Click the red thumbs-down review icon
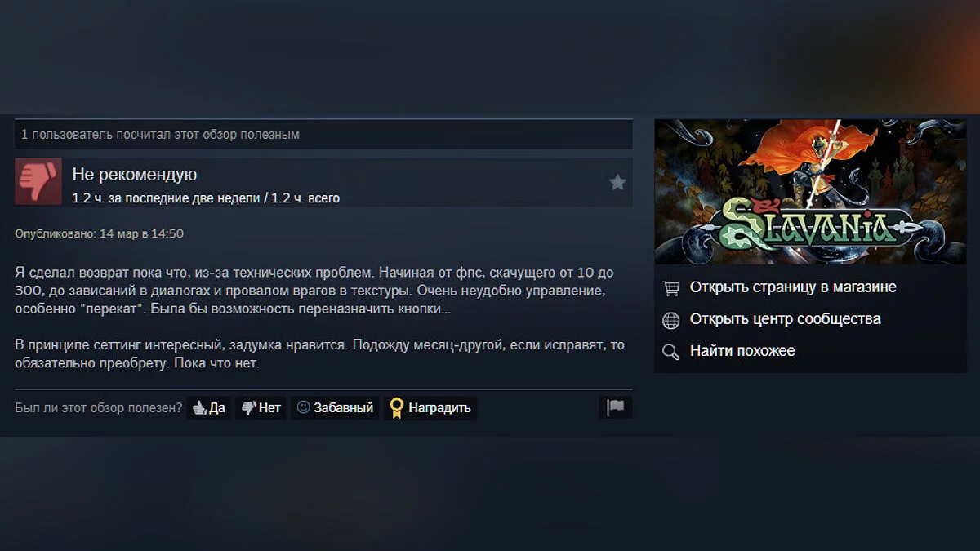The width and height of the screenshot is (980, 551). click(x=38, y=181)
